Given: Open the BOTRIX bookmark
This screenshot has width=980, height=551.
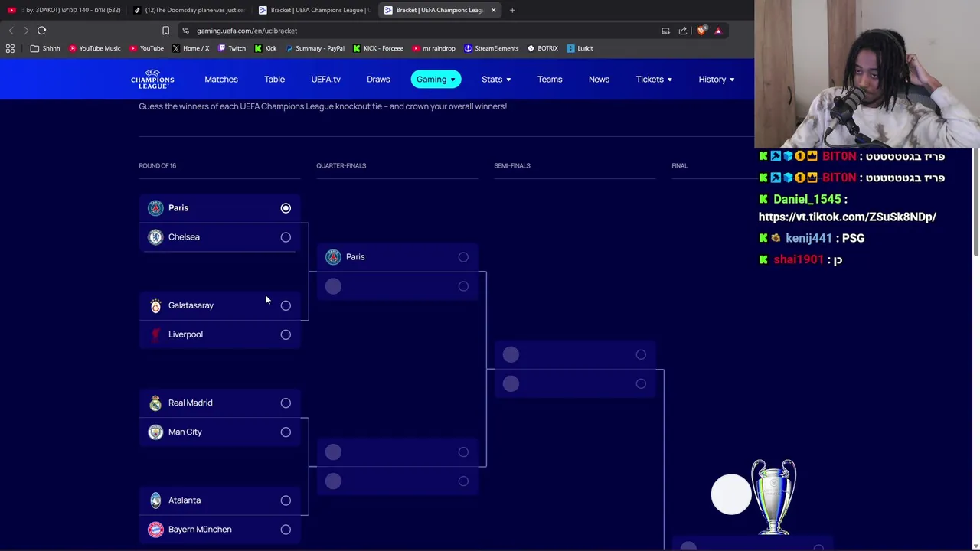Looking at the screenshot, I should pos(542,48).
